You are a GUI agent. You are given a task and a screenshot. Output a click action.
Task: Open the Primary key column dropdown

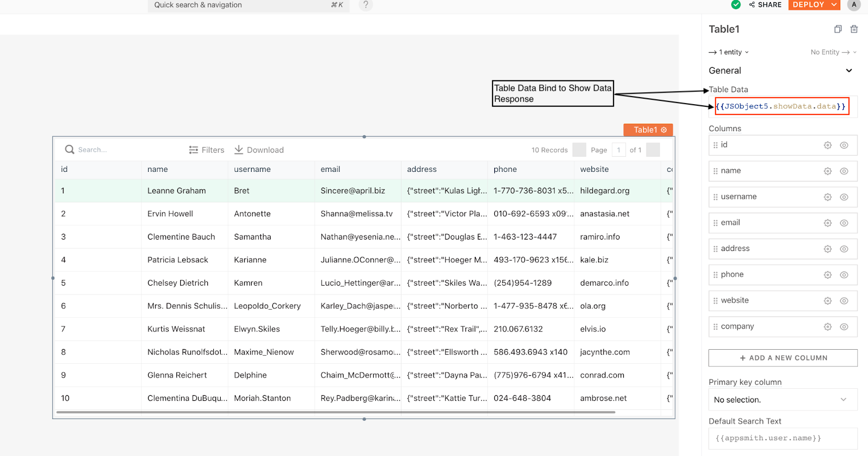click(782, 400)
